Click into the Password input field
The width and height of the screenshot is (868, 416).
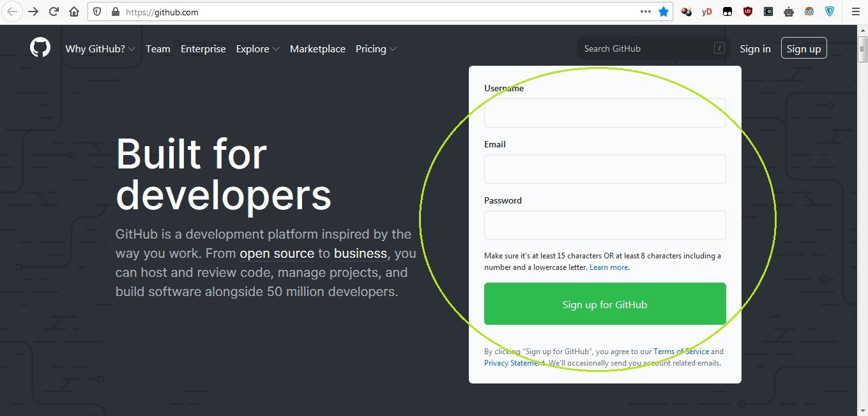tap(605, 225)
